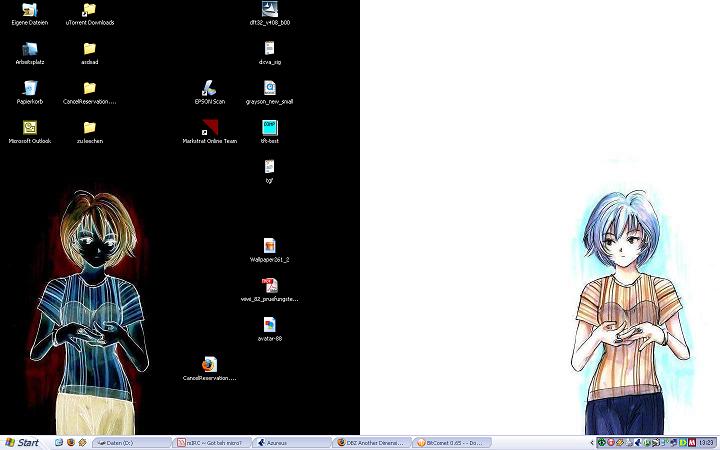Select the tft-test desktop icon

[x=270, y=132]
